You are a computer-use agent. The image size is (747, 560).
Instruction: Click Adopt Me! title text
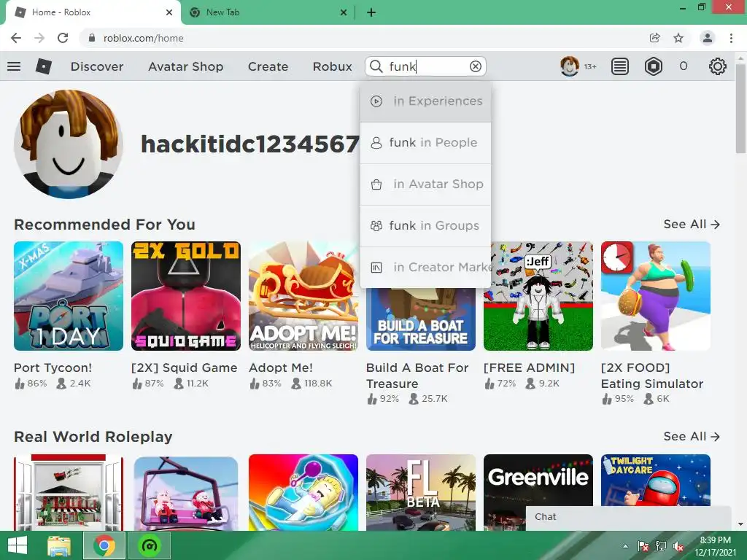click(x=281, y=367)
